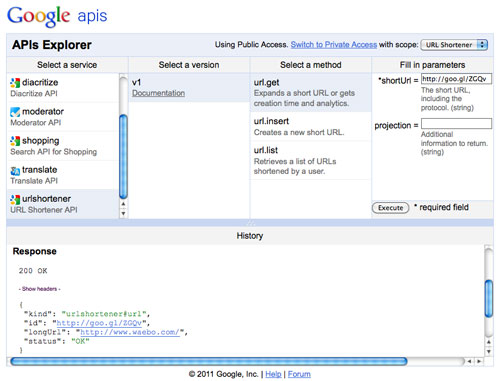Image resolution: width=500 pixels, height=381 pixels.
Task: Select version v1
Action: click(137, 82)
